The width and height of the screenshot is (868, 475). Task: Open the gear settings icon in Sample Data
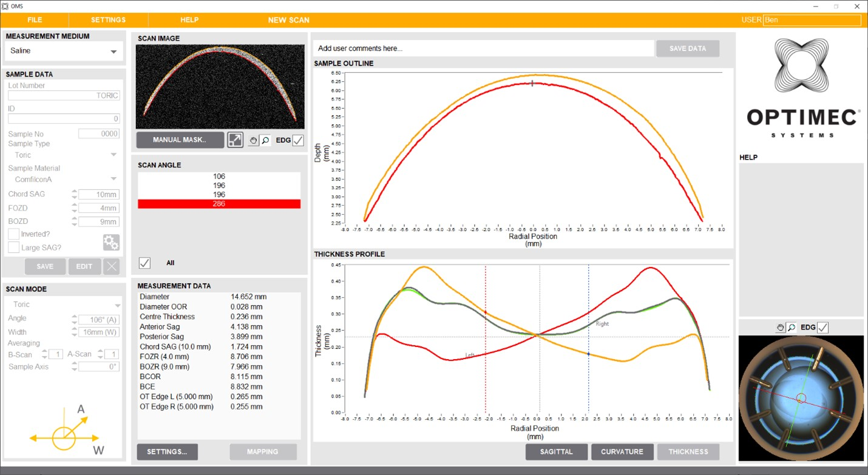tap(111, 242)
